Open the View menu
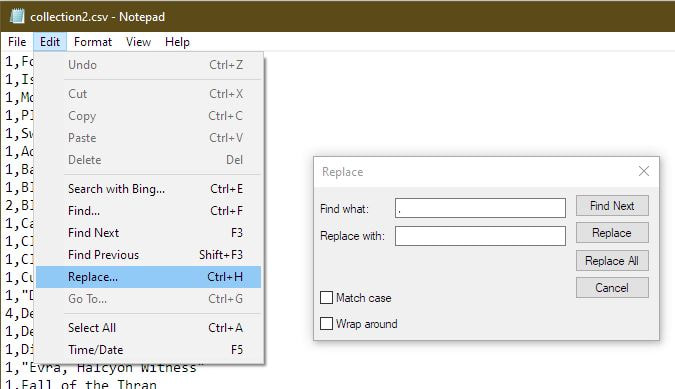Screen dimensions: 675x389 [x=138, y=42]
